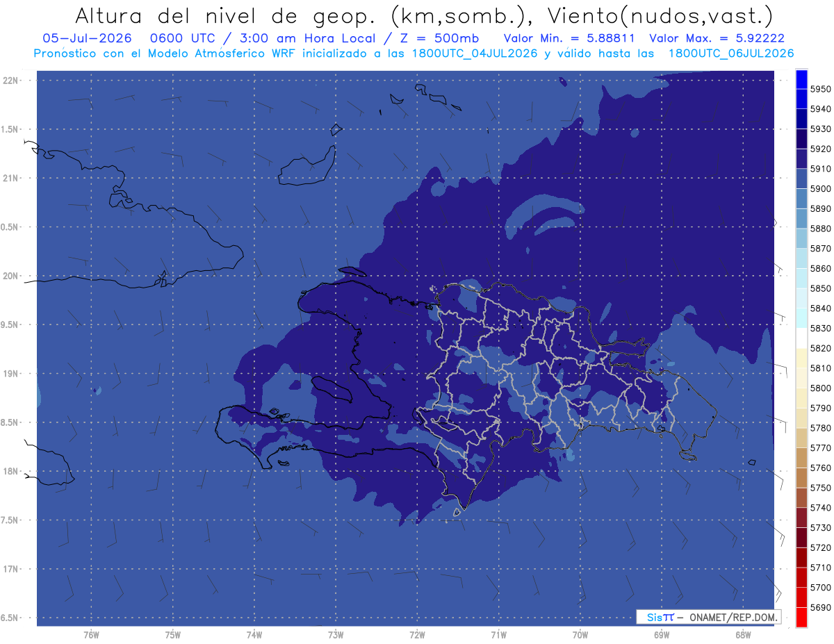Click the '75W' longitude label
The height and width of the screenshot is (644, 834).
pyautogui.click(x=172, y=635)
